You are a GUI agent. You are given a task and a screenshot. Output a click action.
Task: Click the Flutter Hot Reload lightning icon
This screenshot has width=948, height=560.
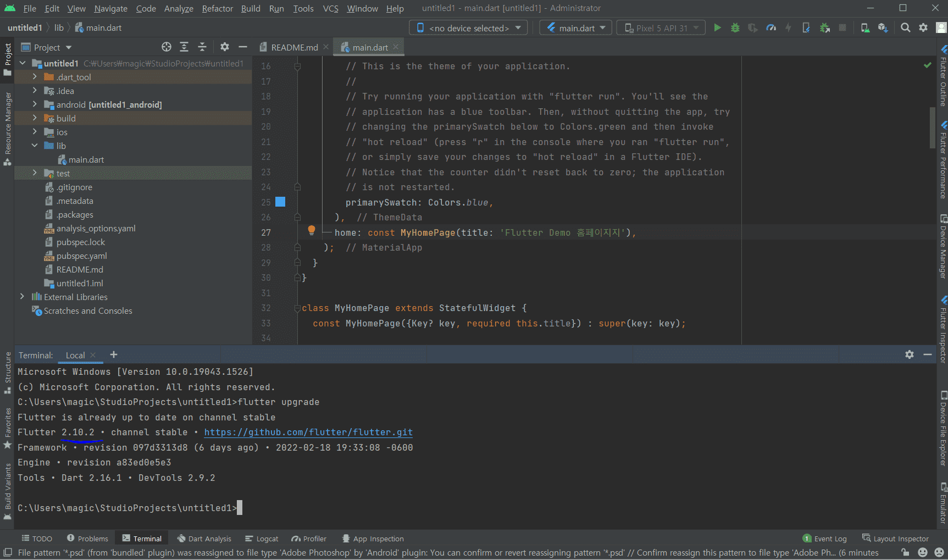[788, 27]
